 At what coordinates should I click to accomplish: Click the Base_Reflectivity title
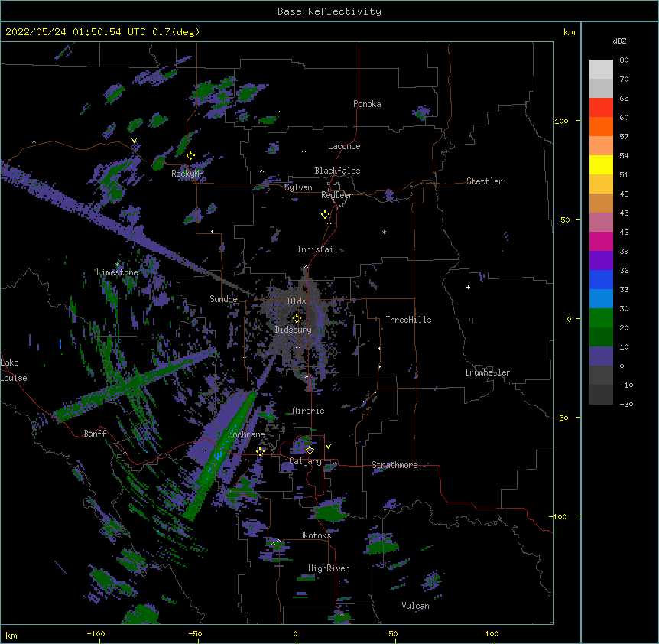click(329, 11)
